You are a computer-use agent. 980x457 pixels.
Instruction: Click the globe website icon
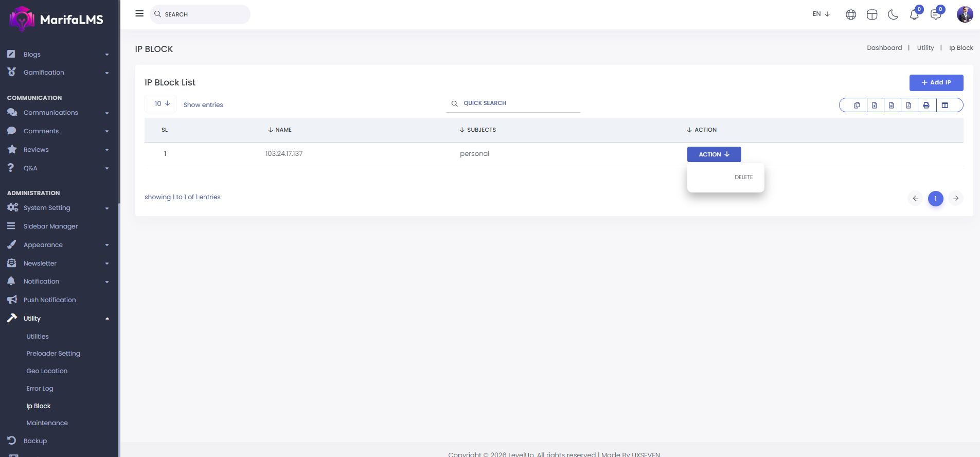[x=851, y=15]
